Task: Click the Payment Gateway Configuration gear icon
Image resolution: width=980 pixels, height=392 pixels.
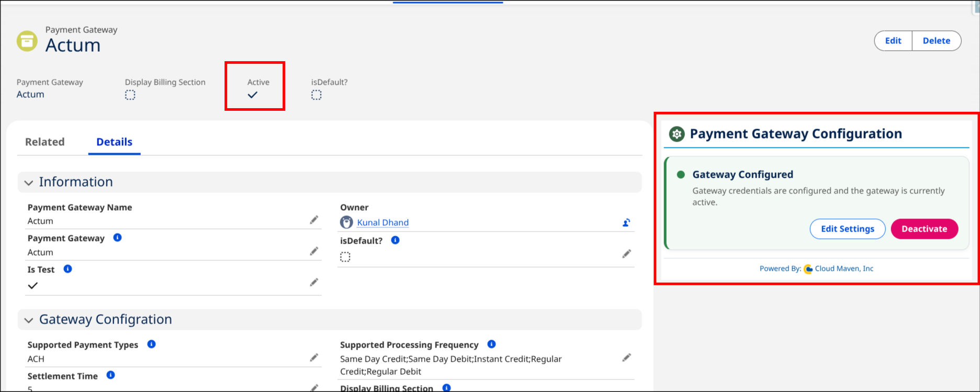Action: [677, 134]
